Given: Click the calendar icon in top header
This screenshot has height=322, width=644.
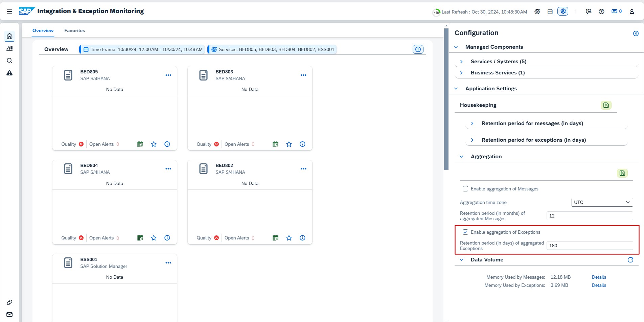Looking at the screenshot, I should pyautogui.click(x=550, y=11).
